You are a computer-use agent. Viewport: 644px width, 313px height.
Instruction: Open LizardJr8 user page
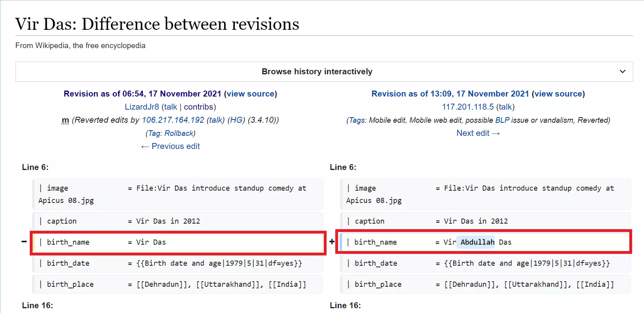pyautogui.click(x=142, y=107)
